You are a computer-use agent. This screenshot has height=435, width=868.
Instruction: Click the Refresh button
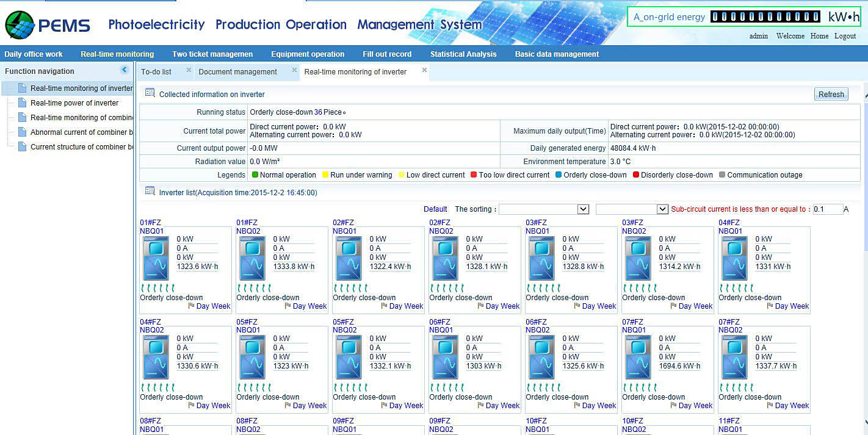pos(831,95)
